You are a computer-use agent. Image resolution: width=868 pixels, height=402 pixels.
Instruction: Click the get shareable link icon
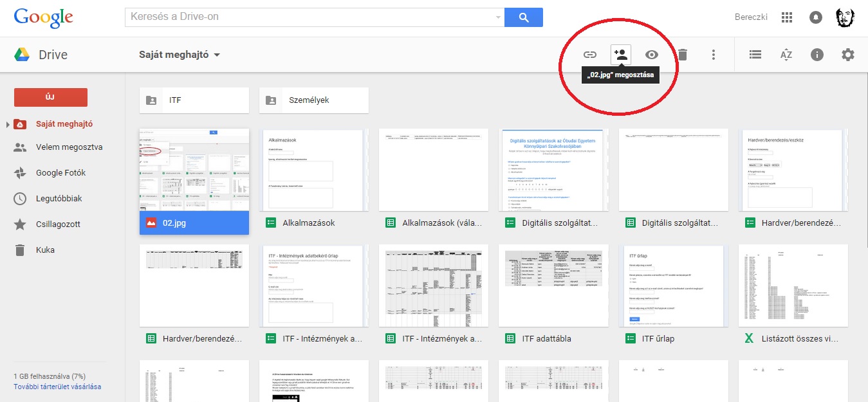click(x=590, y=55)
